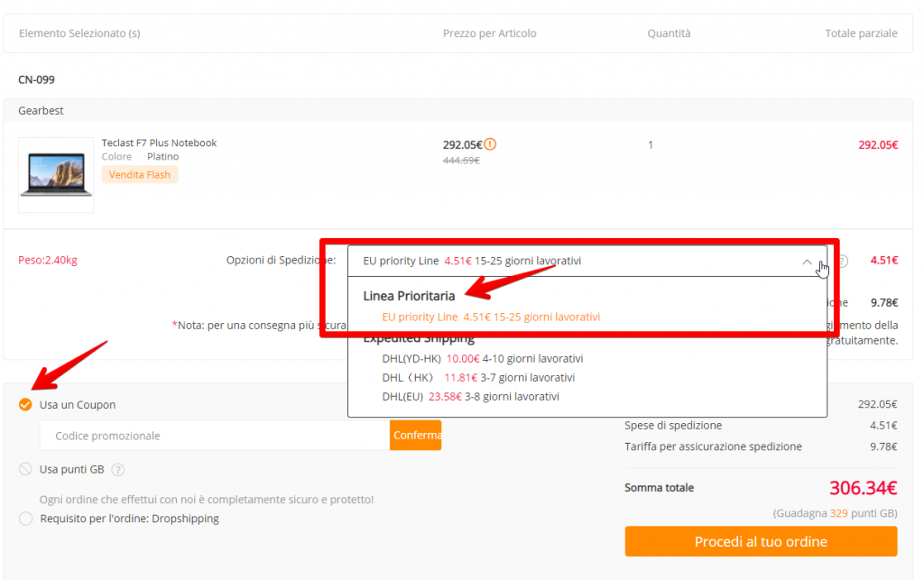Choose EU priority Line 4.51€ shipping option
Image resolution: width=924 pixels, height=580 pixels.
(x=490, y=317)
